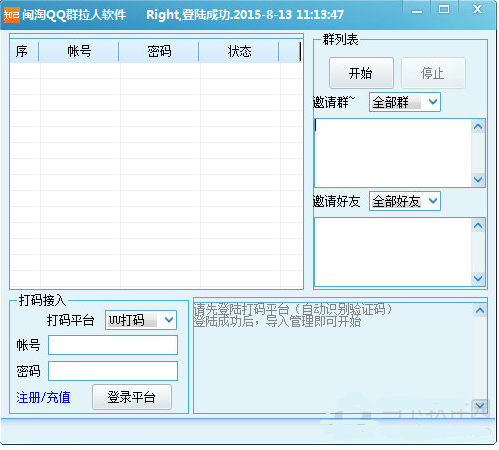Click the 停止 stop button

[x=433, y=73]
